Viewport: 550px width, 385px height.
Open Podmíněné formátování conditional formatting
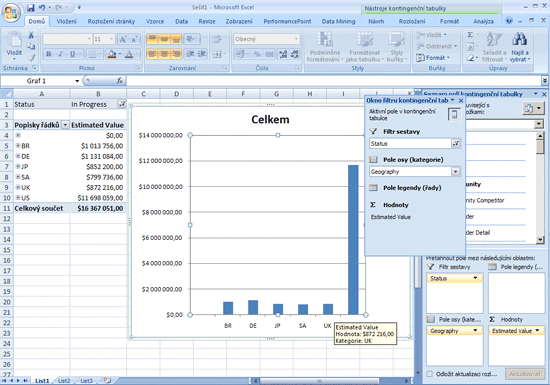pyautogui.click(x=325, y=47)
